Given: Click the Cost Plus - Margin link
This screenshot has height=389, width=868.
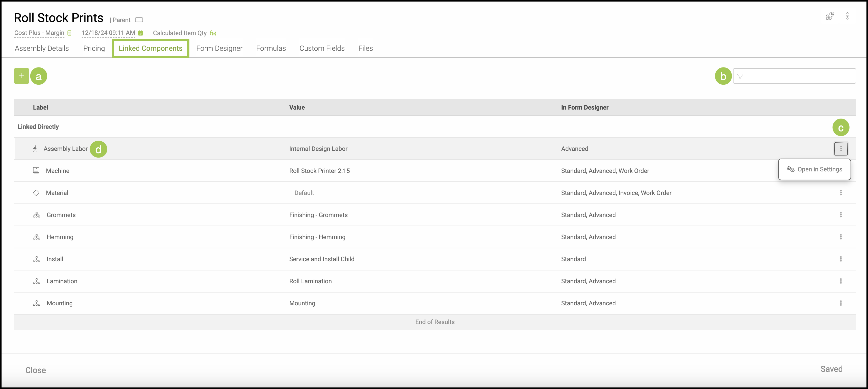Looking at the screenshot, I should click(39, 33).
